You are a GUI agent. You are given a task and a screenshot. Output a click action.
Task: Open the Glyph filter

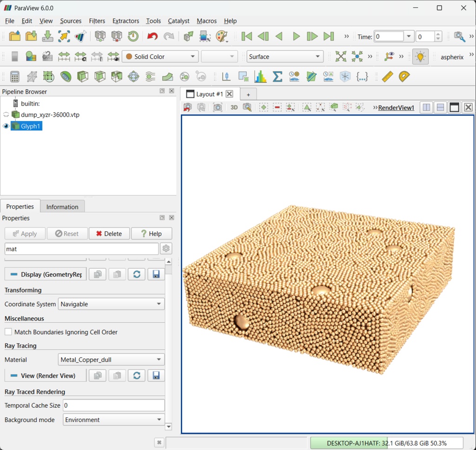point(133,76)
